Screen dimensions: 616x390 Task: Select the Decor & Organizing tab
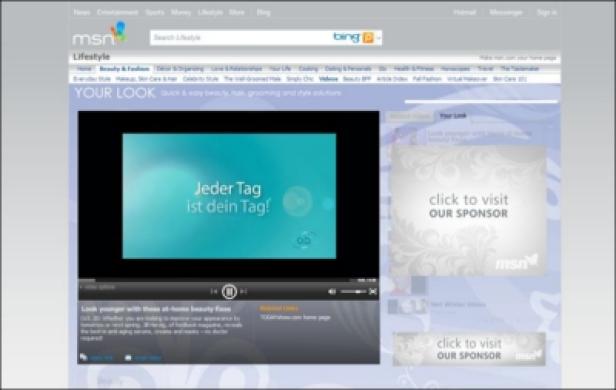(x=180, y=69)
